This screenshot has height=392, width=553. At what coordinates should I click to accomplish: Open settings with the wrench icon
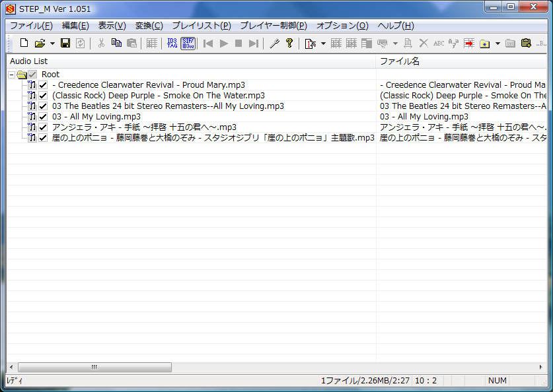pyautogui.click(x=274, y=44)
